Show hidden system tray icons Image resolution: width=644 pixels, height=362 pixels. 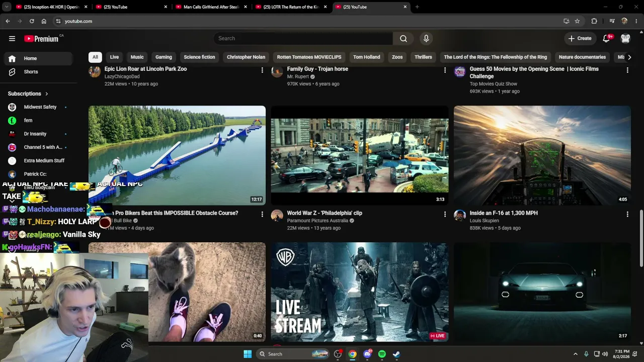[575, 354]
